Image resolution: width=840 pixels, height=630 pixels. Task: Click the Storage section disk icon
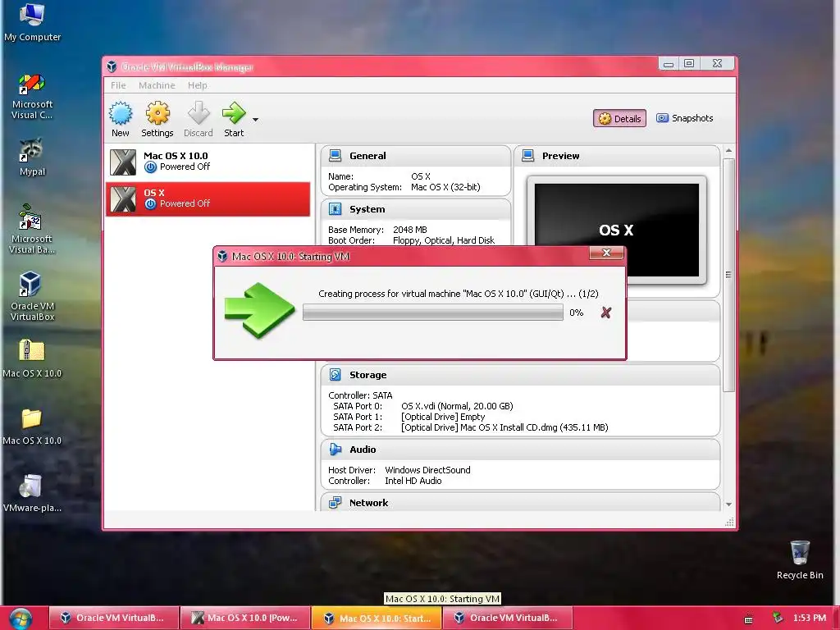(336, 374)
